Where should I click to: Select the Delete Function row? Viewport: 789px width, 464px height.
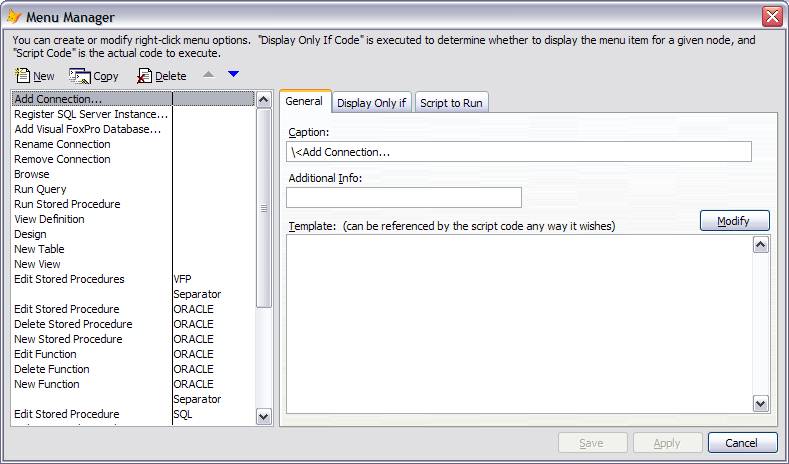coord(133,369)
